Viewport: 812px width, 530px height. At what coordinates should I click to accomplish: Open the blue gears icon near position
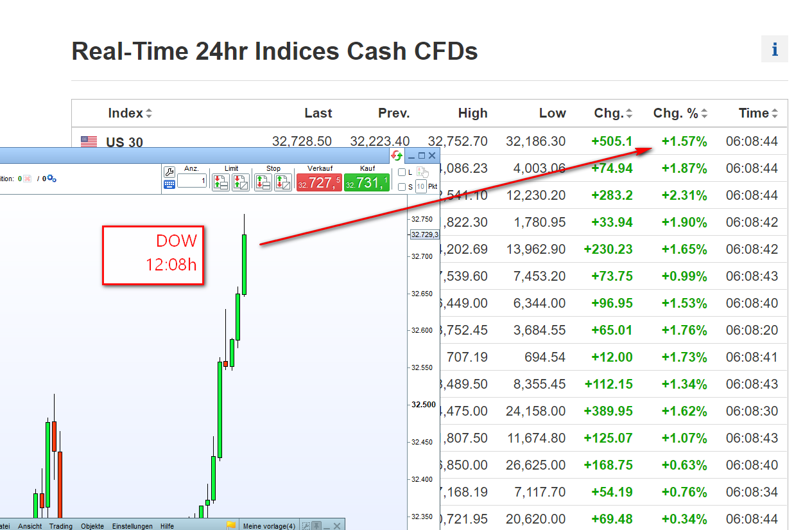pos(52,179)
